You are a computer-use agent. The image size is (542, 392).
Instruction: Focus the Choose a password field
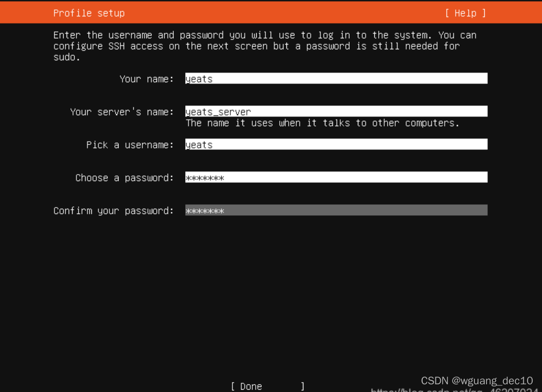pos(336,177)
